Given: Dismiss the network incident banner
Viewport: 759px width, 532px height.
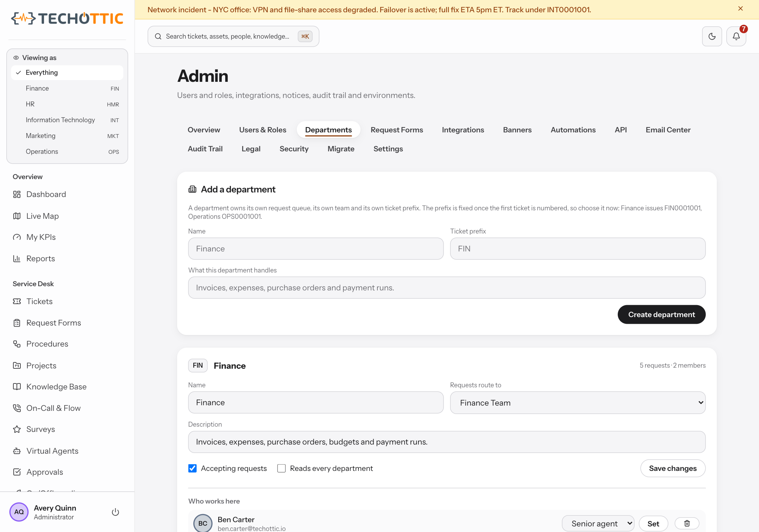Looking at the screenshot, I should (740, 9).
